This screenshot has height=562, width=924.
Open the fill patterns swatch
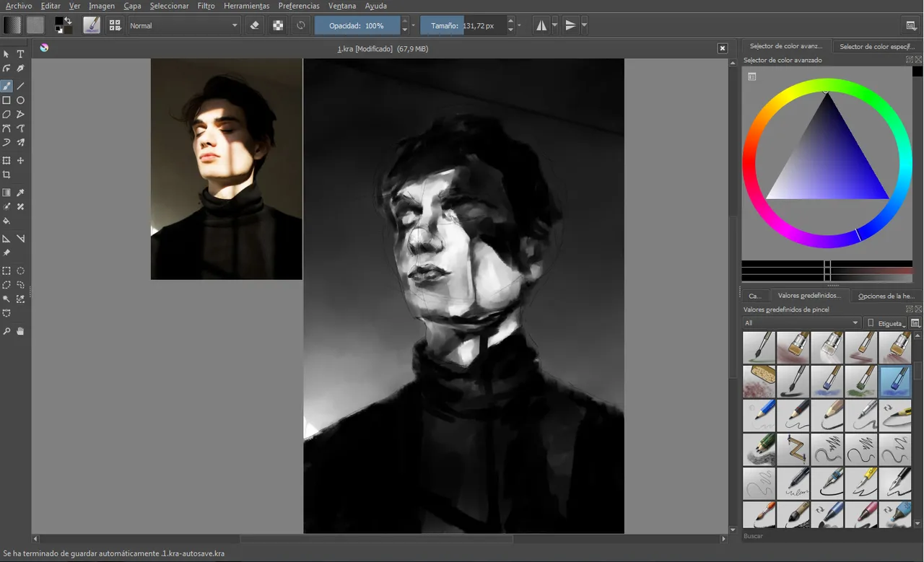pyautogui.click(x=35, y=25)
